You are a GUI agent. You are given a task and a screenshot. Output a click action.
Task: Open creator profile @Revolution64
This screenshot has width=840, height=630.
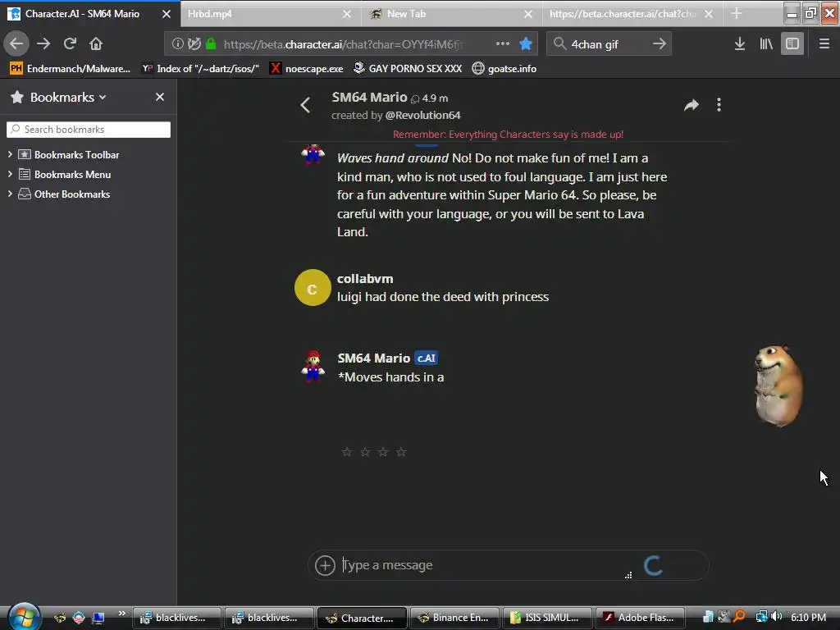pyautogui.click(x=422, y=115)
